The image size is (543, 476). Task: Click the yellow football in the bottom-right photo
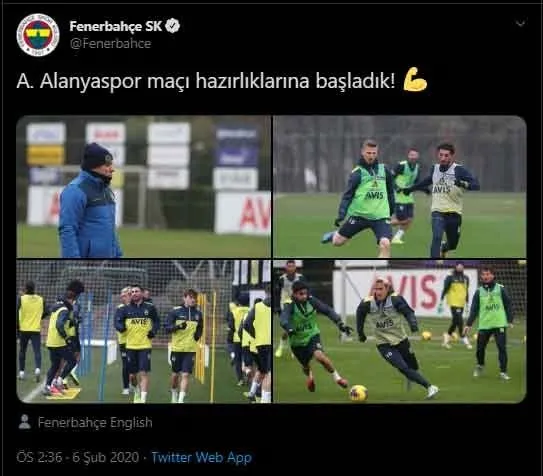[358, 393]
